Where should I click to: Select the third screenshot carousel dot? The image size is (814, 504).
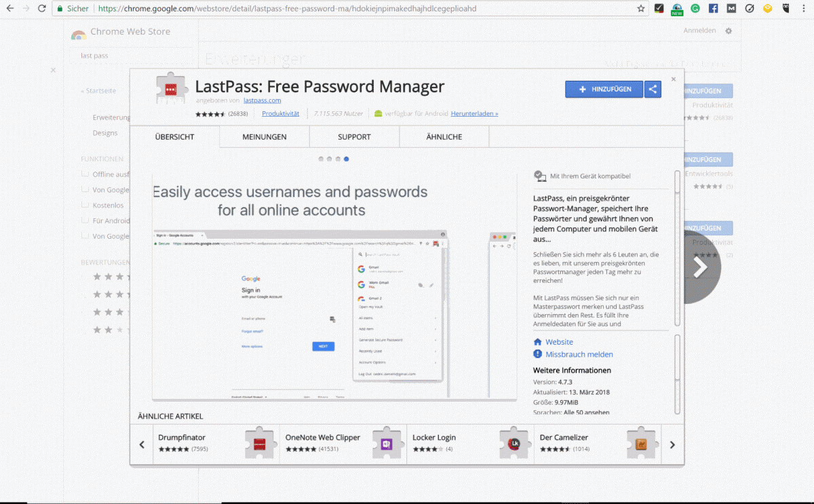pyautogui.click(x=338, y=159)
